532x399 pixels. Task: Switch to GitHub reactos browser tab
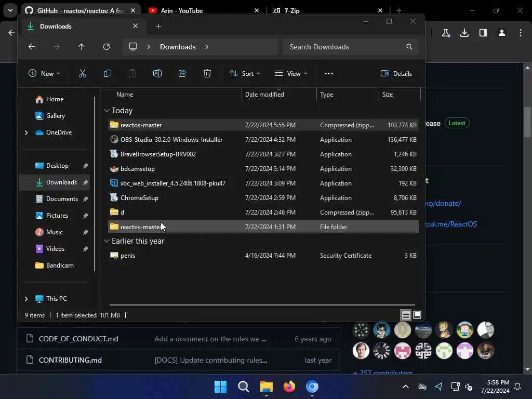click(80, 10)
